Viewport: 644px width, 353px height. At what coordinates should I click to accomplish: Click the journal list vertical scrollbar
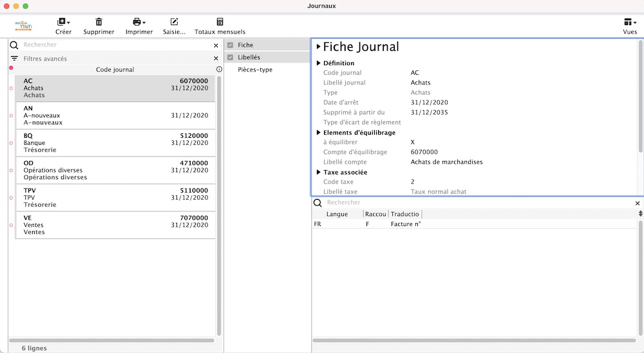click(x=218, y=205)
